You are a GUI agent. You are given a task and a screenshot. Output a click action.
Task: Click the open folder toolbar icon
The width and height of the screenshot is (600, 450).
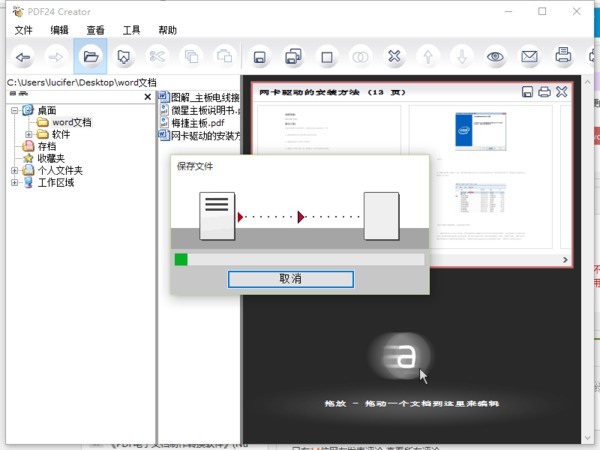tap(89, 56)
